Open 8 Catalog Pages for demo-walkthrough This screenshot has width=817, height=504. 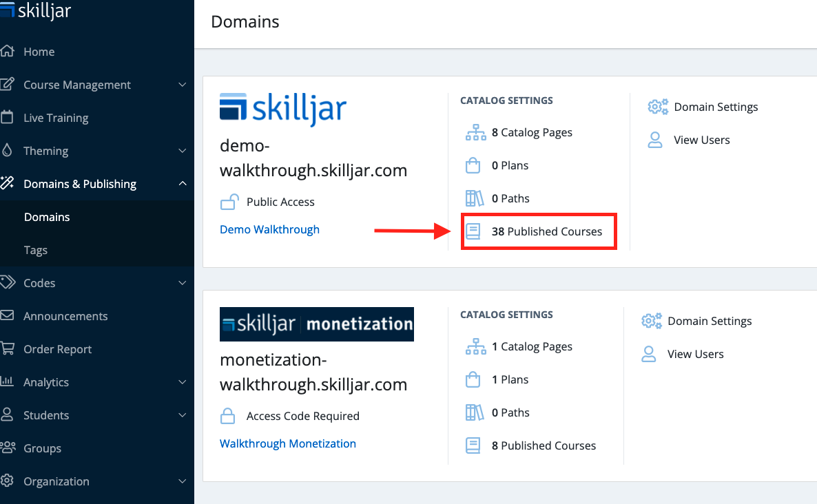532,132
